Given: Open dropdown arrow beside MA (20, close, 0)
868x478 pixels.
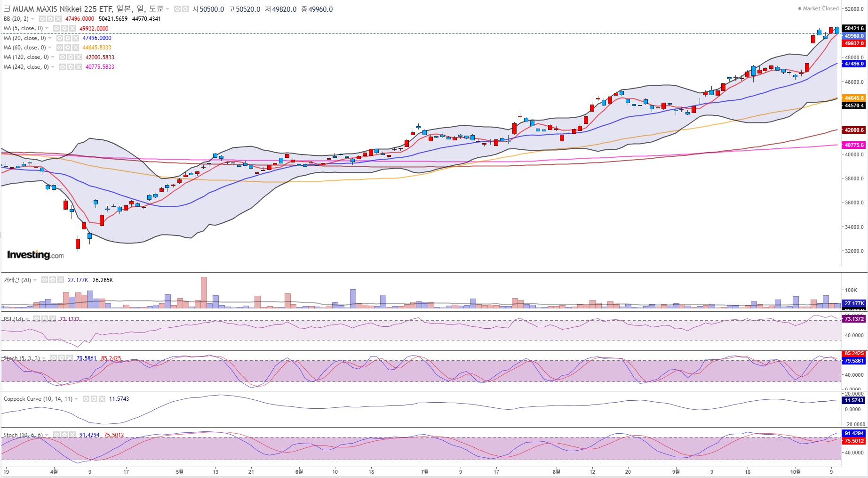Looking at the screenshot, I should (49, 38).
